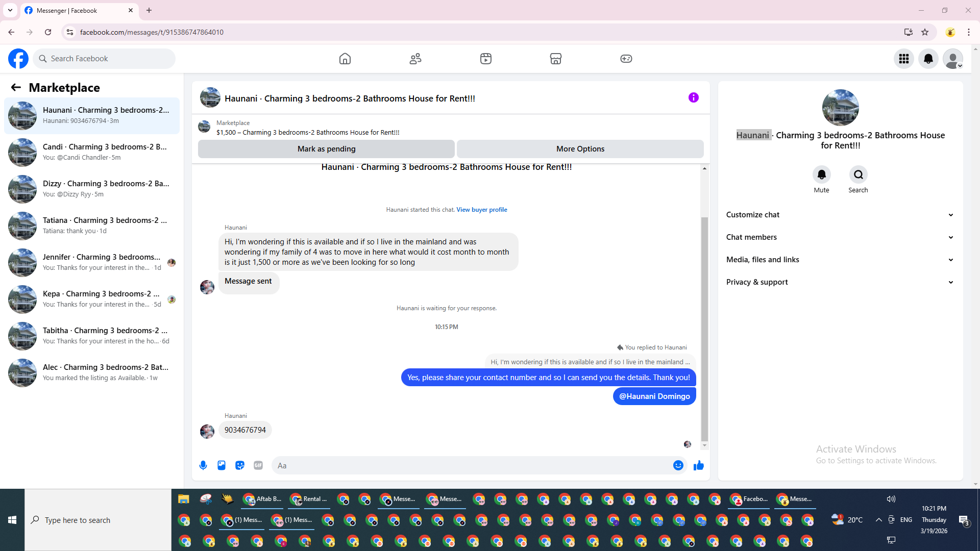
Task: Open View buyer profile link
Action: tap(481, 210)
